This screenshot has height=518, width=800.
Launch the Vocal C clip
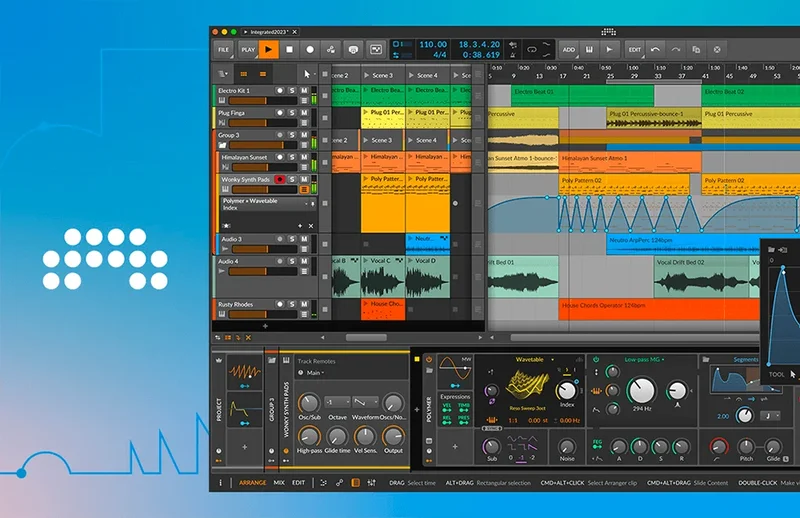point(366,260)
